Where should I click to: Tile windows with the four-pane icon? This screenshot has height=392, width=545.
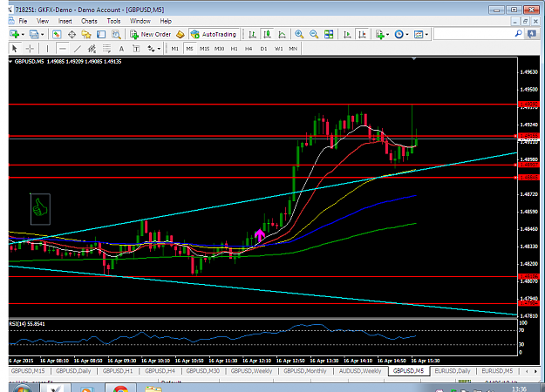click(x=329, y=34)
